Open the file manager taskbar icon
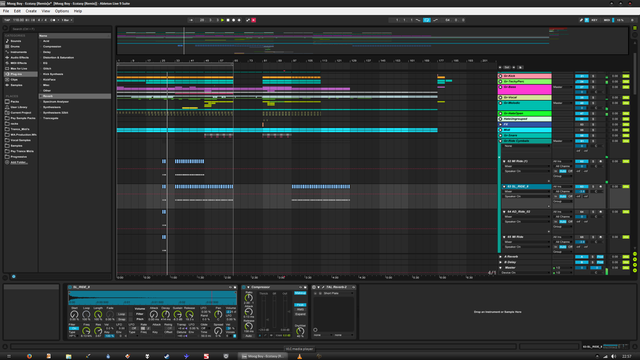The height and width of the screenshot is (360, 640). pyautogui.click(x=69, y=356)
